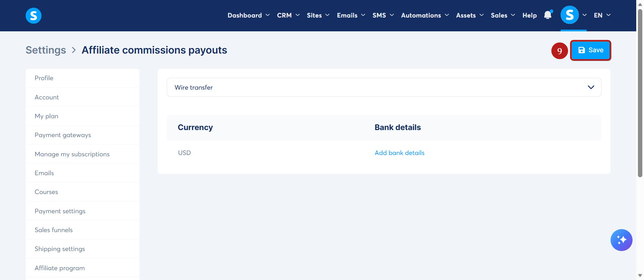
Task: Open My plan settings
Action: (82, 116)
